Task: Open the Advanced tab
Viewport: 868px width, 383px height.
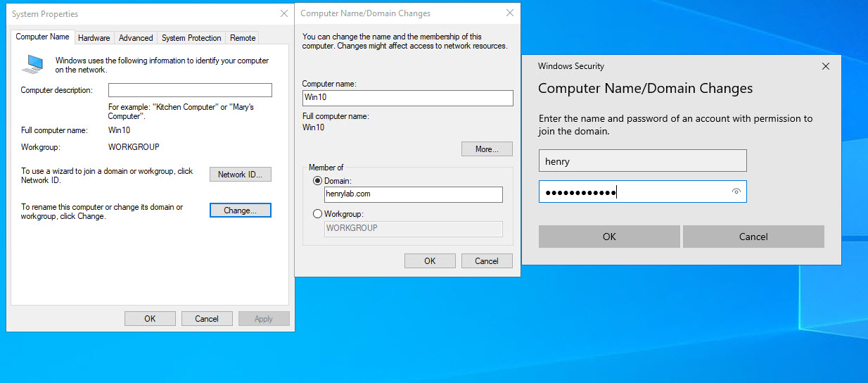Action: tap(136, 38)
